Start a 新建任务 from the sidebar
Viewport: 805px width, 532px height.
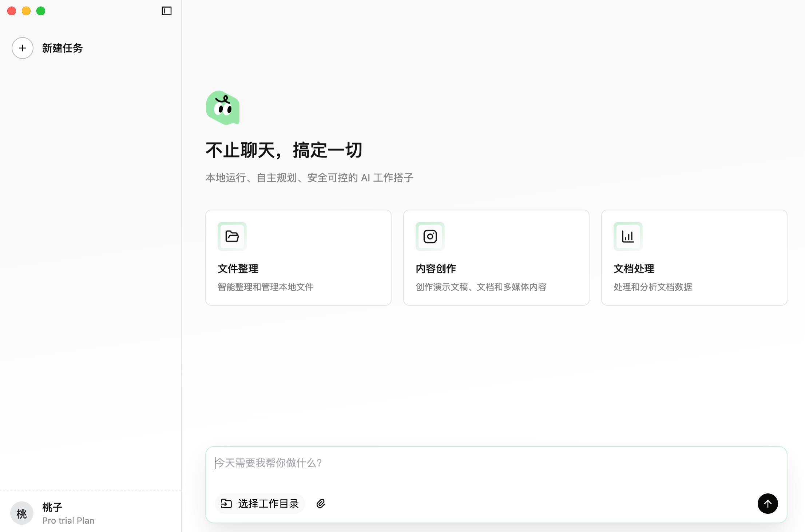click(62, 48)
